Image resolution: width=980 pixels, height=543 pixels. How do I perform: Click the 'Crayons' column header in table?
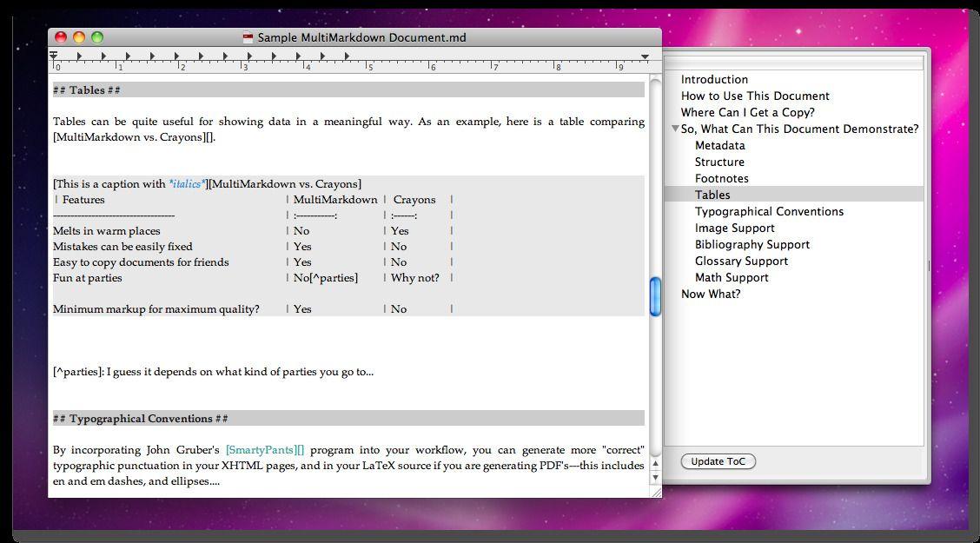pos(414,200)
